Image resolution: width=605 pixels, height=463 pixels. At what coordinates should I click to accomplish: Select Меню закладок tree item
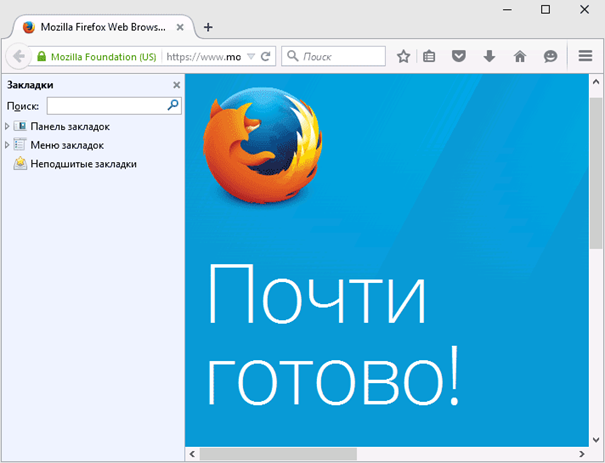click(x=67, y=145)
